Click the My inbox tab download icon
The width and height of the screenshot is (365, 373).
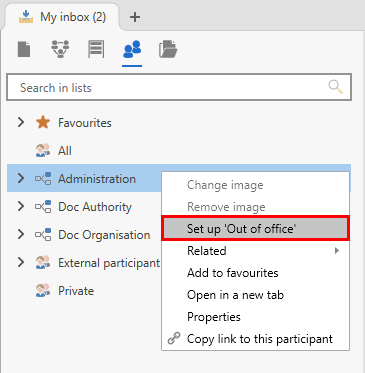pyautogui.click(x=26, y=17)
